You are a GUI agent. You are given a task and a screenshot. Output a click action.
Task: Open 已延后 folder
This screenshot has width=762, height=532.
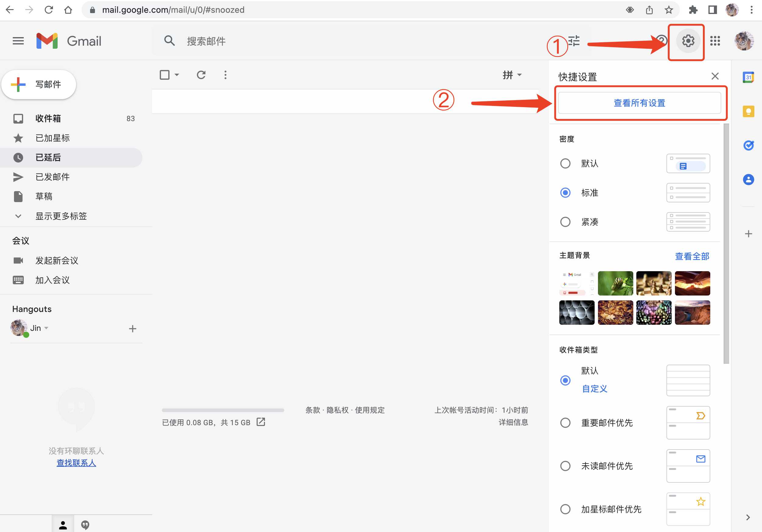point(71,158)
